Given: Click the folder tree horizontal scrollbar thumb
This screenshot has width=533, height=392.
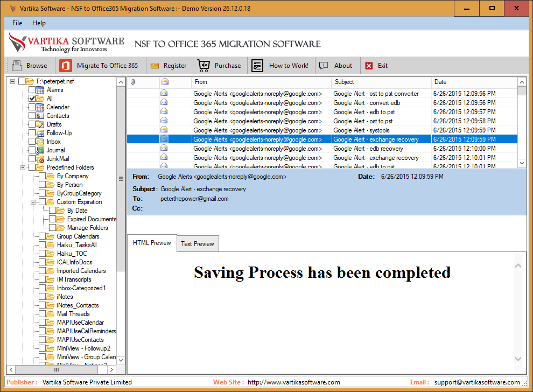Looking at the screenshot, I should (57, 369).
